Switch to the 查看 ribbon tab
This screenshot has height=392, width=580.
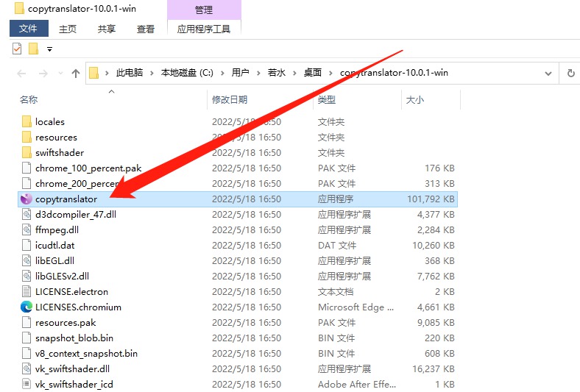pos(146,29)
